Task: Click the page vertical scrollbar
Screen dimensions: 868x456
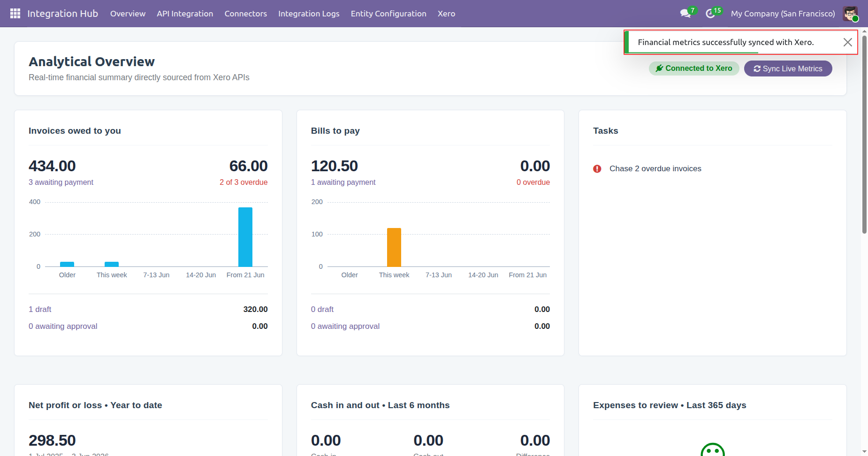Action: tap(864, 134)
